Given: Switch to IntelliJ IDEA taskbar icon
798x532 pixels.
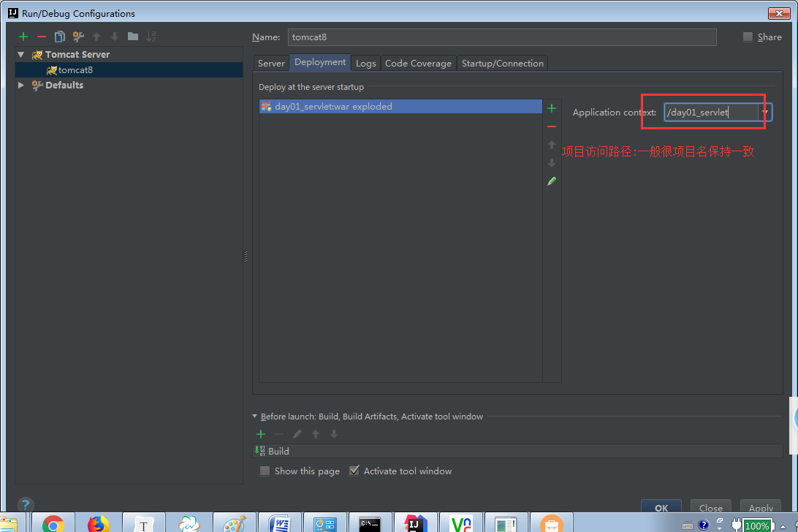Looking at the screenshot, I should (415, 523).
